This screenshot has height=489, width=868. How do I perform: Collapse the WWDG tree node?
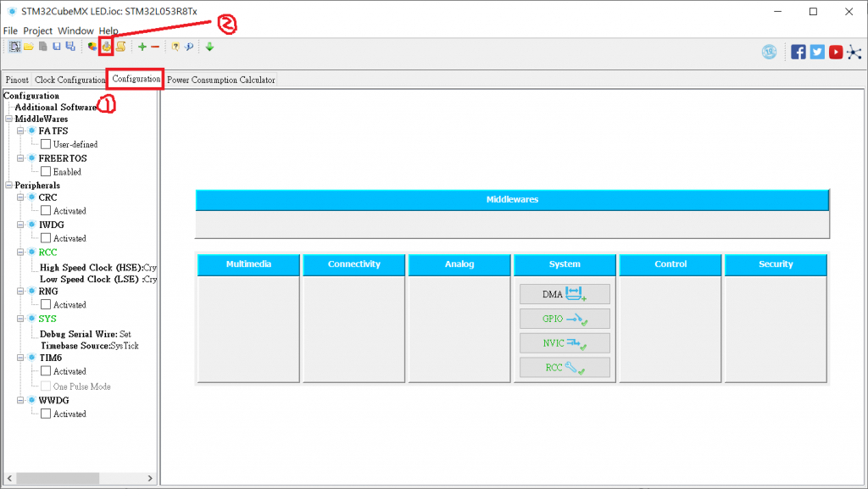pyautogui.click(x=20, y=400)
